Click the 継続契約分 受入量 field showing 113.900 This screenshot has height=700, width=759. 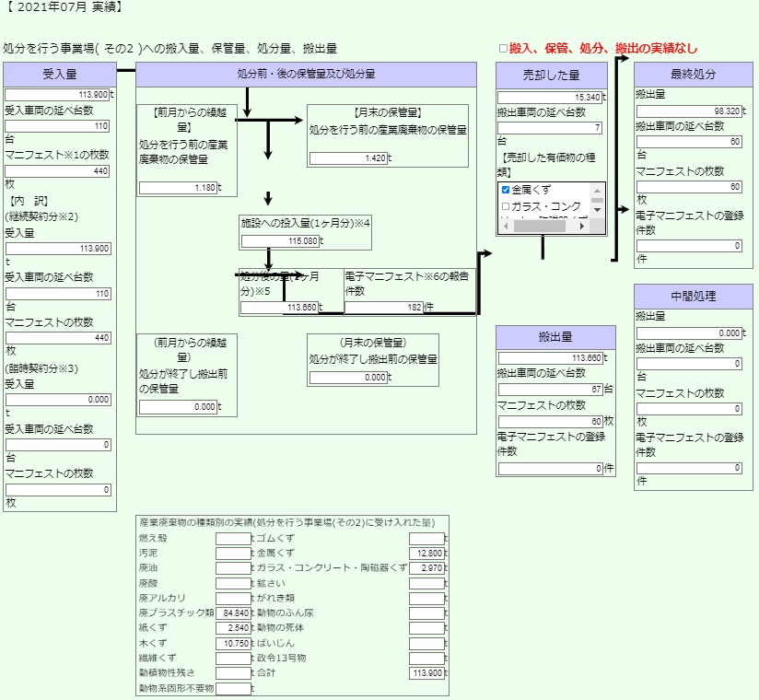coord(58,249)
